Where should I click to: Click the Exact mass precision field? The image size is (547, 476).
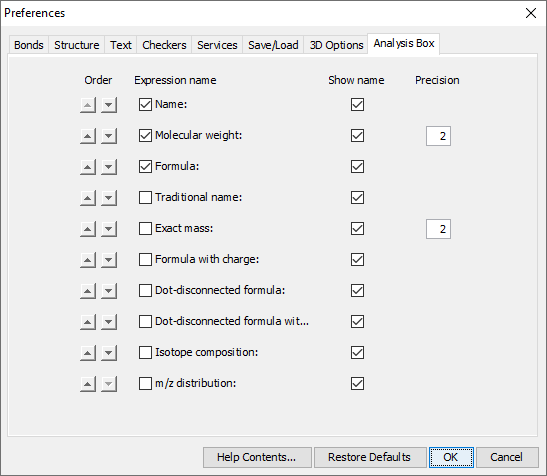[x=438, y=229]
